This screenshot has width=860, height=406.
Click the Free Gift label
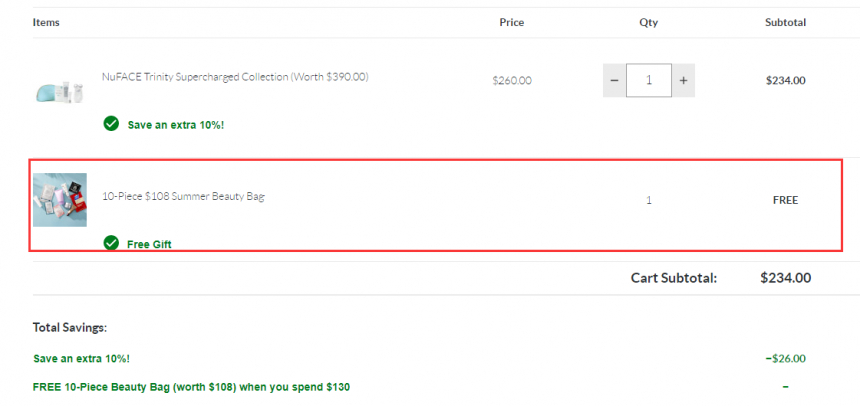[149, 244]
